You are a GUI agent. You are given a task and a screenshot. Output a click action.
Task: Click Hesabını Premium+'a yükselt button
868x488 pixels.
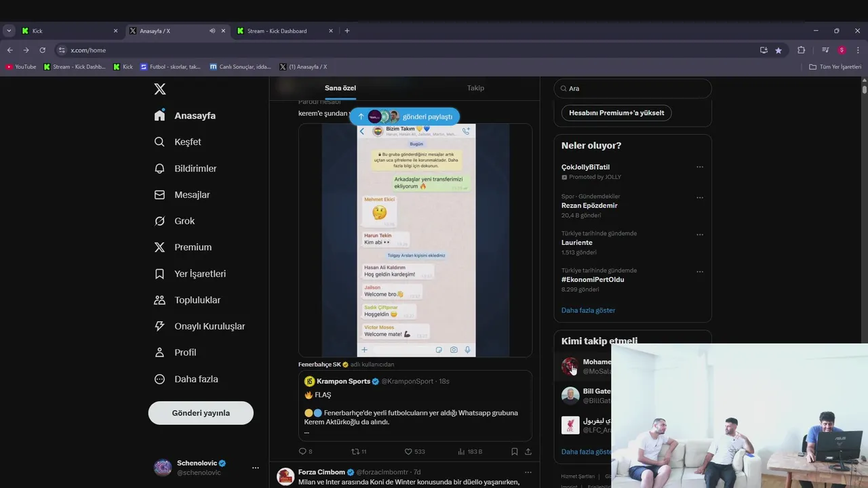[x=616, y=113]
